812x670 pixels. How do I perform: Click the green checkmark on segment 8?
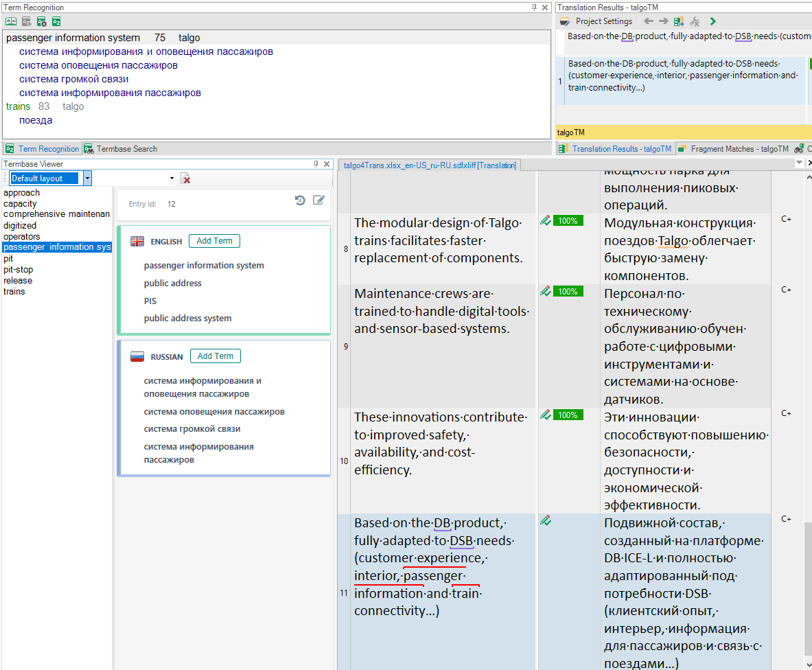click(545, 220)
